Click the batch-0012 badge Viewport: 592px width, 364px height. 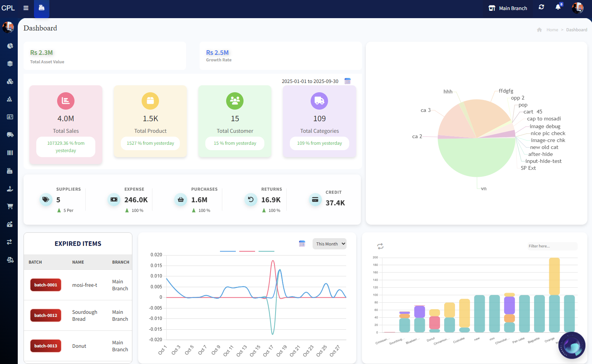46,315
